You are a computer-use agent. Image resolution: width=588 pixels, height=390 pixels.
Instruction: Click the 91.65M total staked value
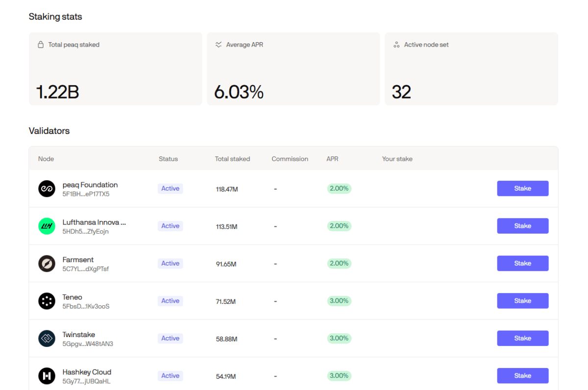[226, 264]
